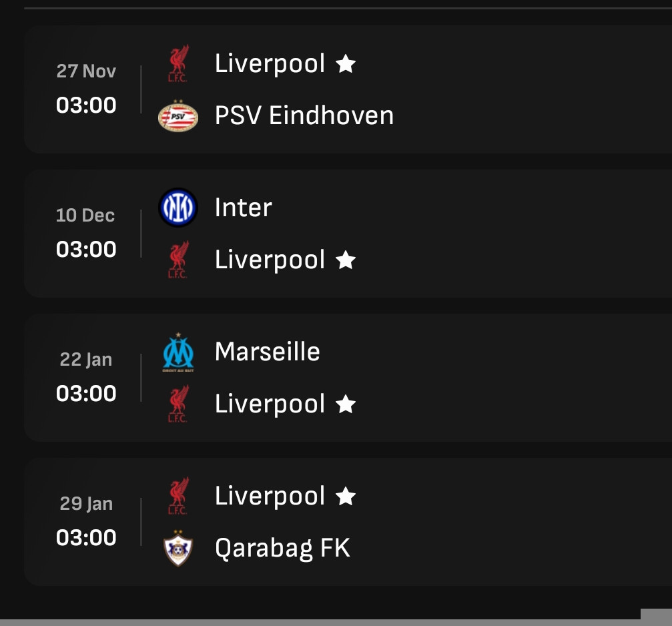
Task: Click the PSV Eindhoven club crest
Action: (x=178, y=116)
